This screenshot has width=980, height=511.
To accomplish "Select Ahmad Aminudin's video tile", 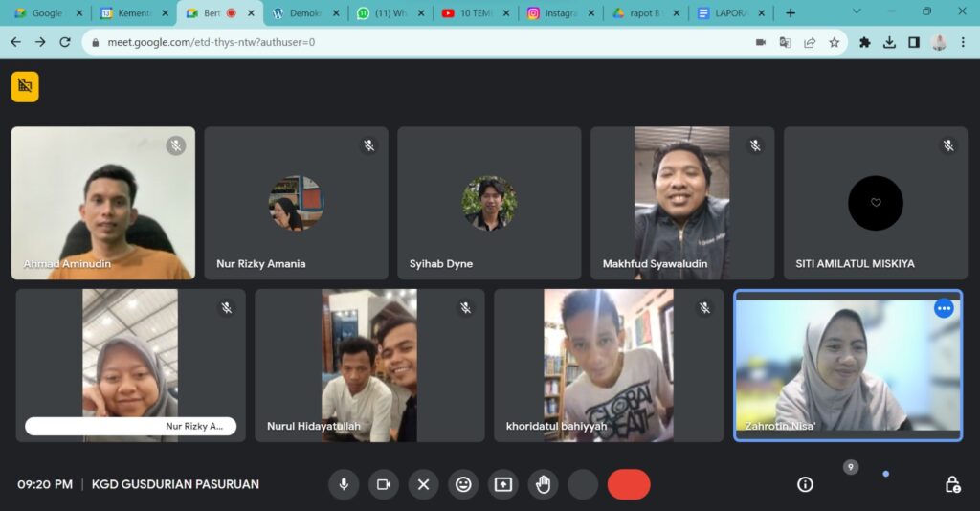I will click(x=103, y=203).
